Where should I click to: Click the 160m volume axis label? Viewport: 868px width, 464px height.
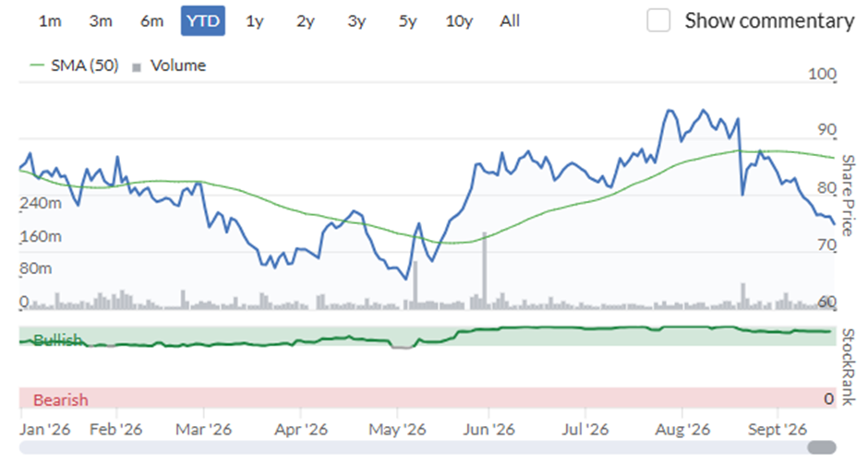click(41, 236)
